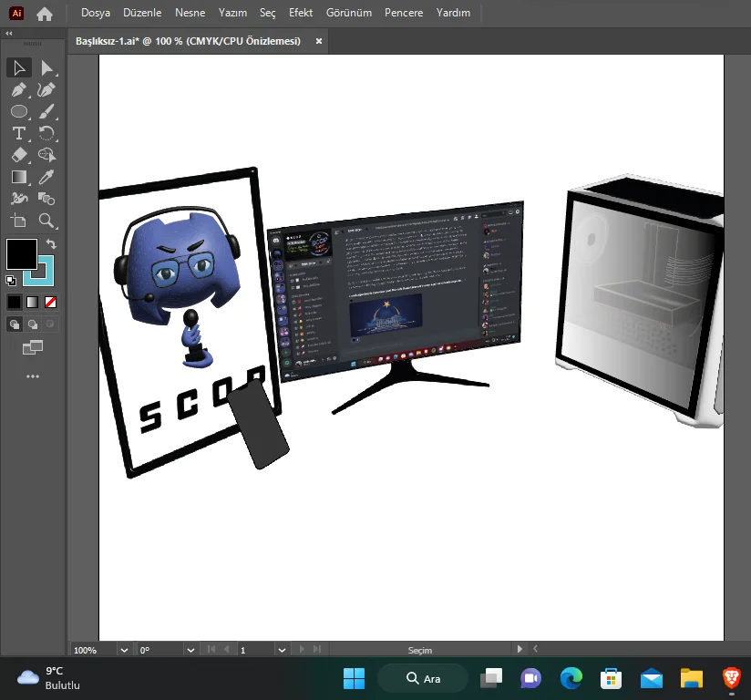Click the 0° rotation input field
Image resolution: width=751 pixels, height=700 pixels.
(x=160, y=650)
